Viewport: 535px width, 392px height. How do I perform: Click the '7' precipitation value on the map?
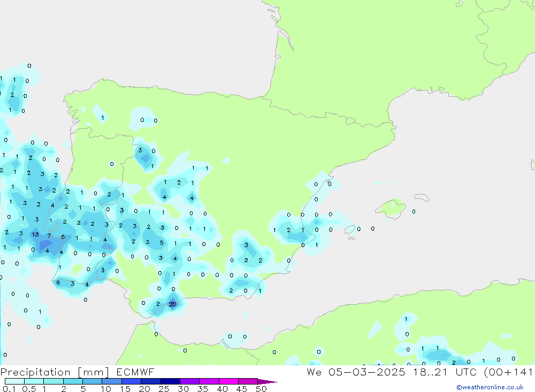point(49,236)
